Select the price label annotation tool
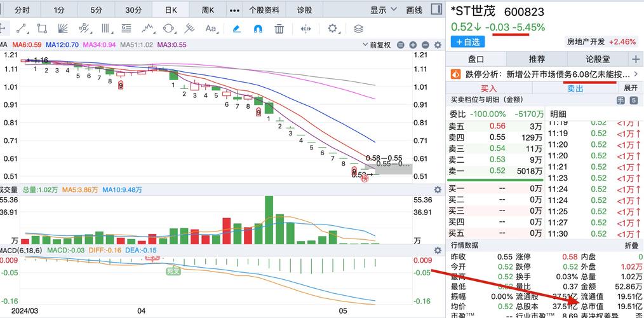The image size is (644, 318). click(x=126, y=29)
